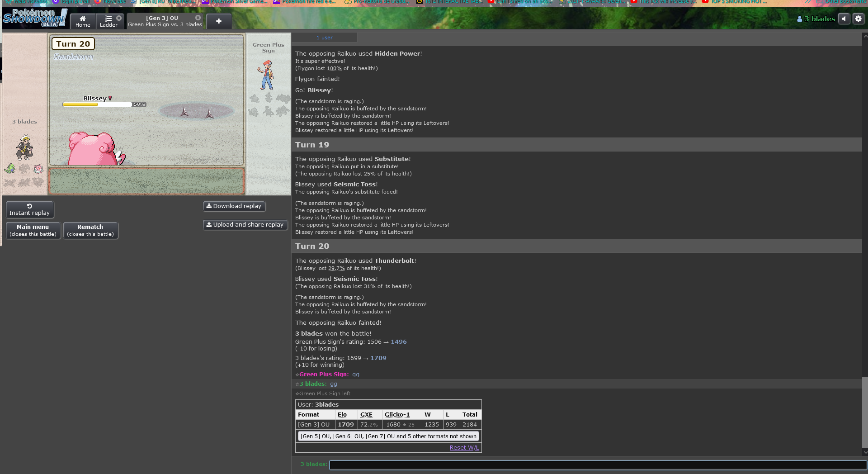This screenshot has height=474, width=868.
Task: Click the new rating value 1496
Action: coord(399,342)
